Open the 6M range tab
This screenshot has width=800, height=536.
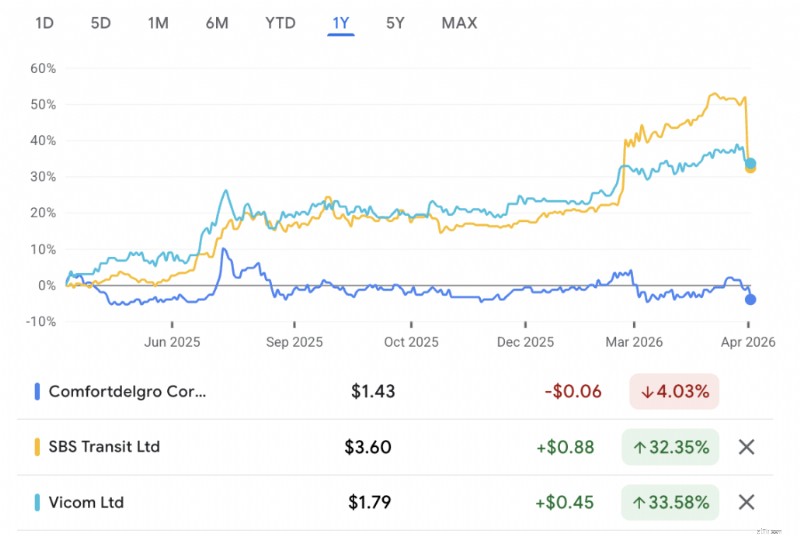(x=217, y=23)
